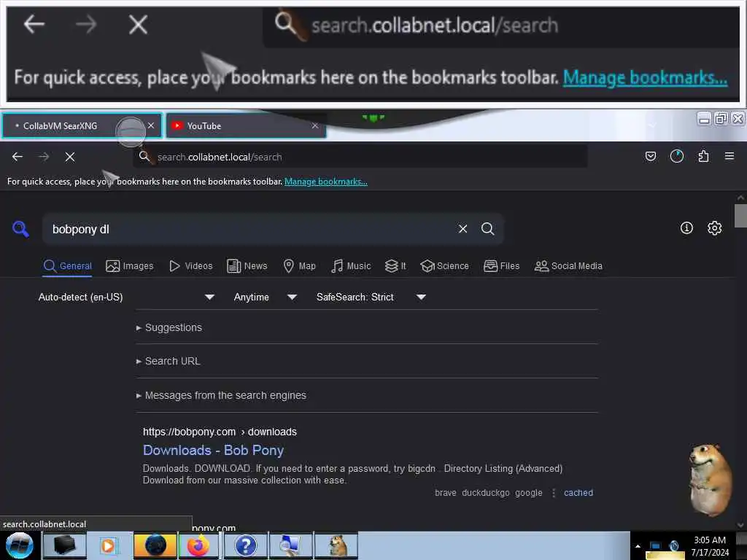Screen dimensions: 747x560
Task: Click the Magnifier taskbar icon
Action: pyautogui.click(x=290, y=545)
